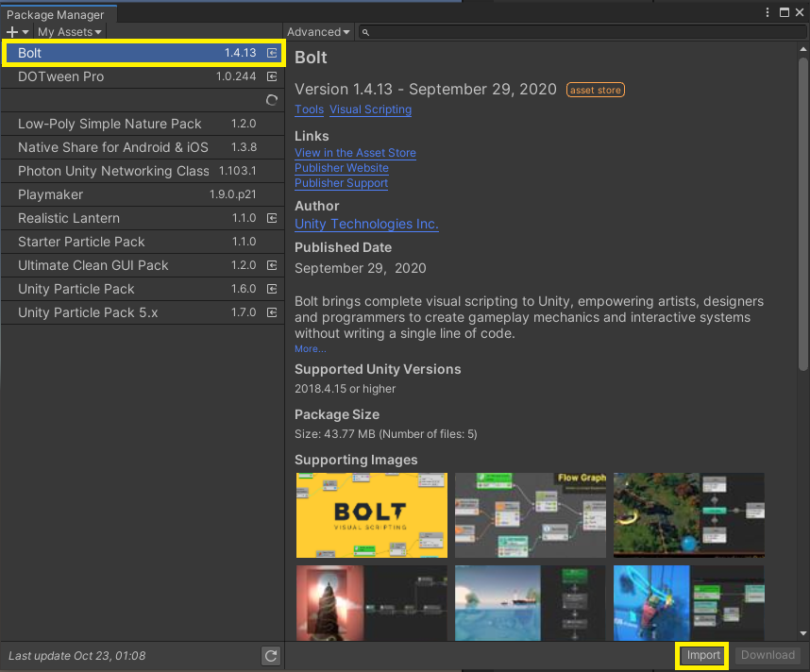
Task: Expand the Advanced dropdown
Action: 318,32
